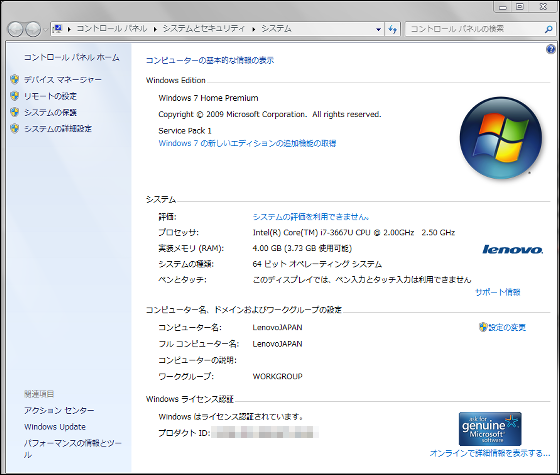Click the Windows はライセンス認証されています text

point(231,417)
